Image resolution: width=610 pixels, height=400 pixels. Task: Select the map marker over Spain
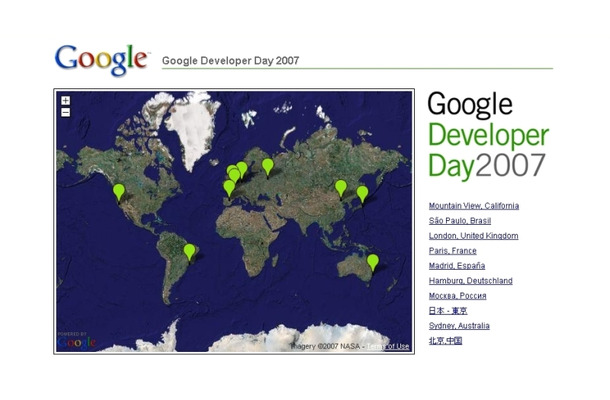tap(229, 190)
